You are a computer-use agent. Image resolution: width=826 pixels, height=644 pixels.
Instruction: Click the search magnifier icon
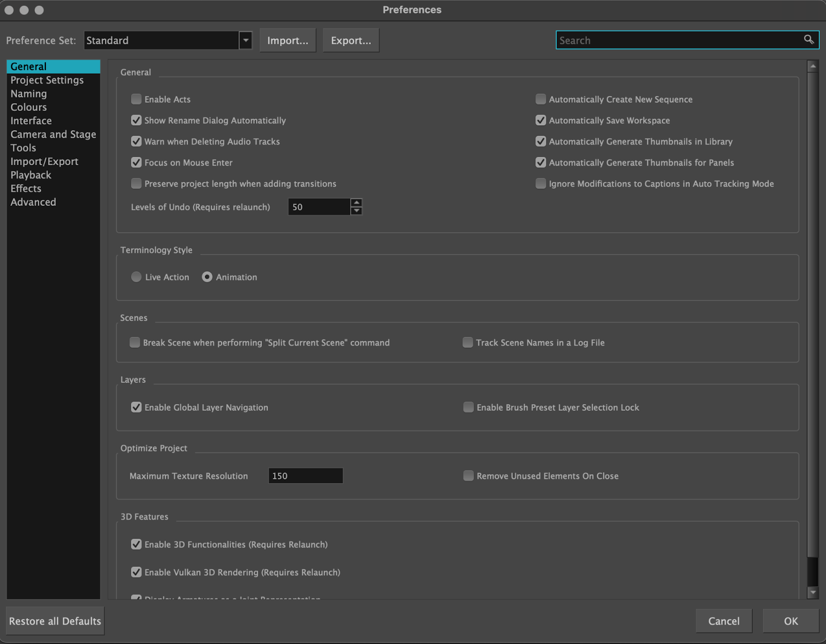point(808,40)
